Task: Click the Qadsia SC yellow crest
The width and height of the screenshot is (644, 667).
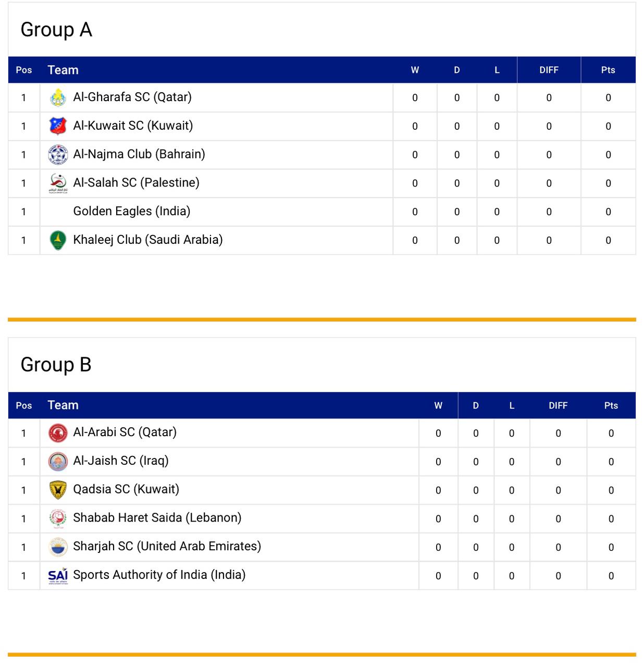Action: (x=58, y=490)
